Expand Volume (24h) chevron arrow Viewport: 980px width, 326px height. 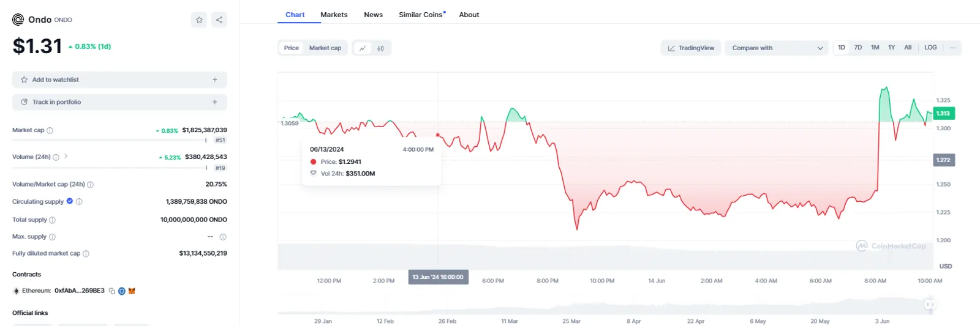(66, 157)
